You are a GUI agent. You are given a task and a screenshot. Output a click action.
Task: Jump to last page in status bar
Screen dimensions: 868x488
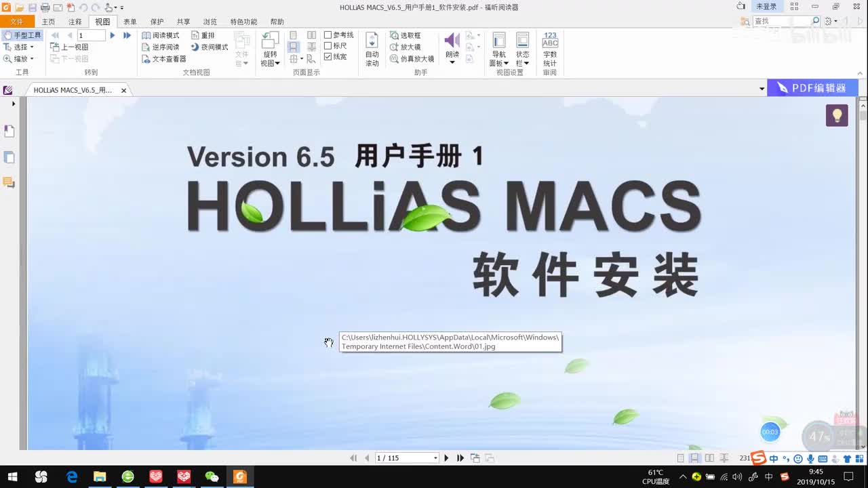coord(460,458)
